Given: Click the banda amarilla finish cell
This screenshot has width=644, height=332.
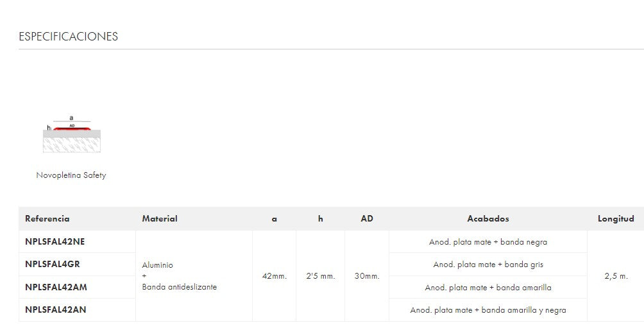Looking at the screenshot, I should 488,288.
